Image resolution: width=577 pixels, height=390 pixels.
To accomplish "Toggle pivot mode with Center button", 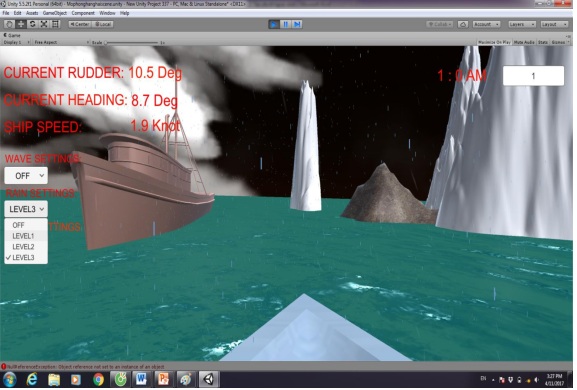I will point(80,24).
